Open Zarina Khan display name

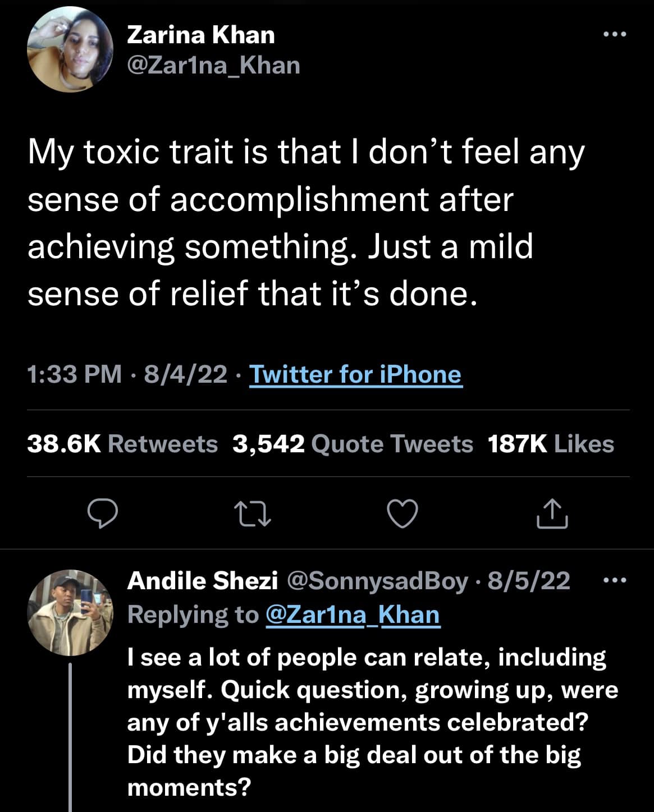201,35
